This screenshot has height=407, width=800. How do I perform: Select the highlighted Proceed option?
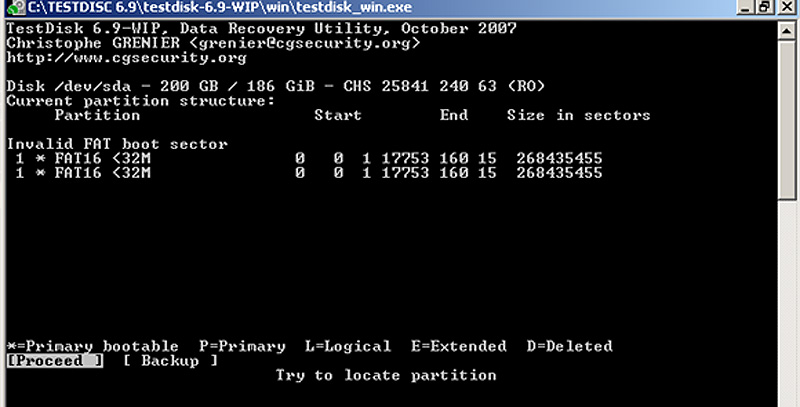point(55,361)
